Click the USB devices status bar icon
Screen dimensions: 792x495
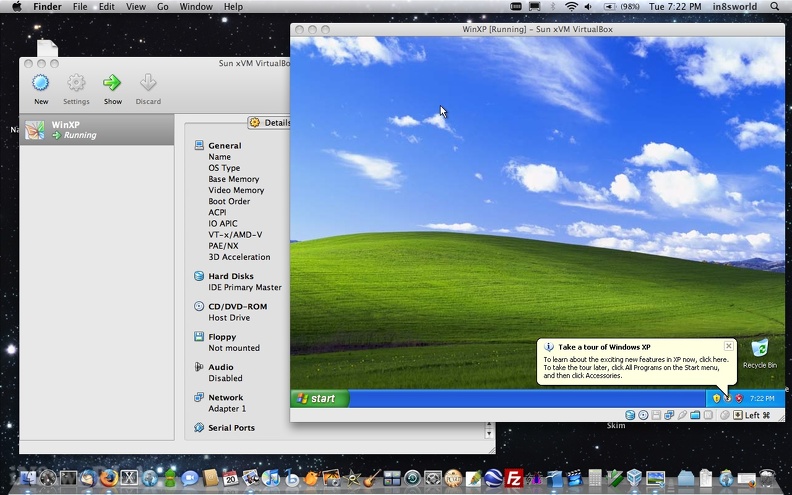tap(682, 415)
